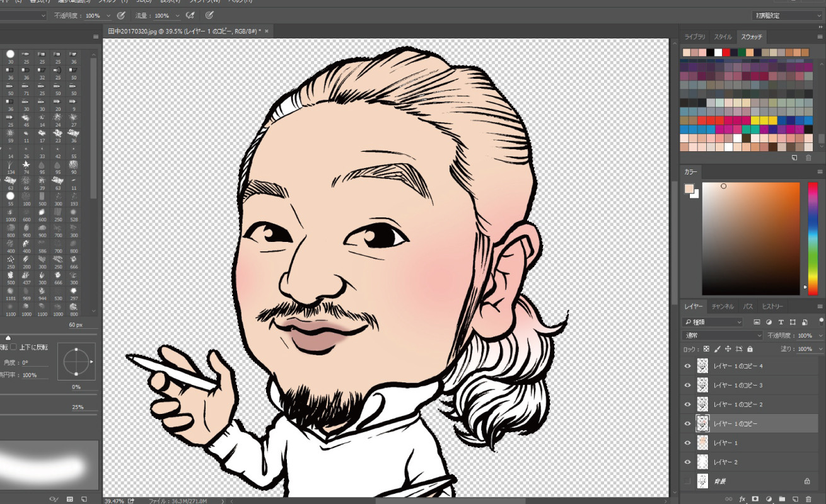
Task: Open preset manager icon in brush panel
Action: click(70, 499)
